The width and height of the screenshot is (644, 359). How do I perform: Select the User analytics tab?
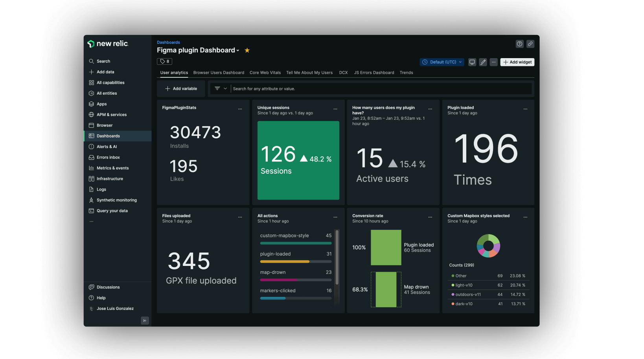[174, 73]
